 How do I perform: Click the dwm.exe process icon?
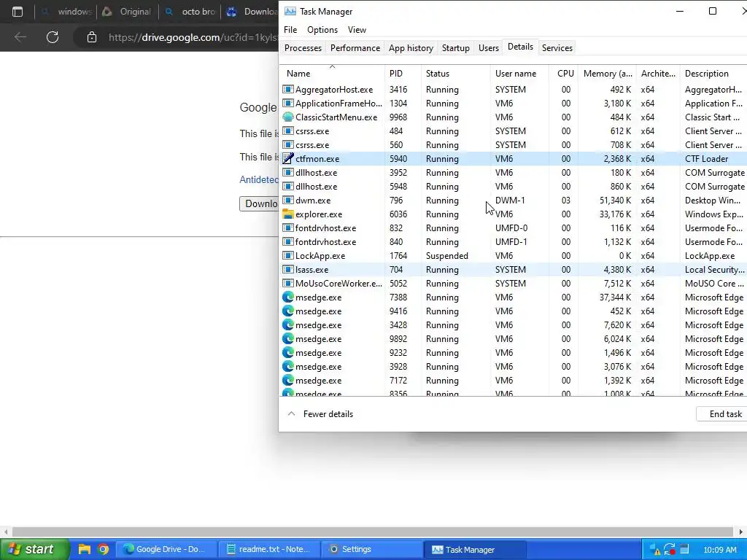tap(287, 201)
